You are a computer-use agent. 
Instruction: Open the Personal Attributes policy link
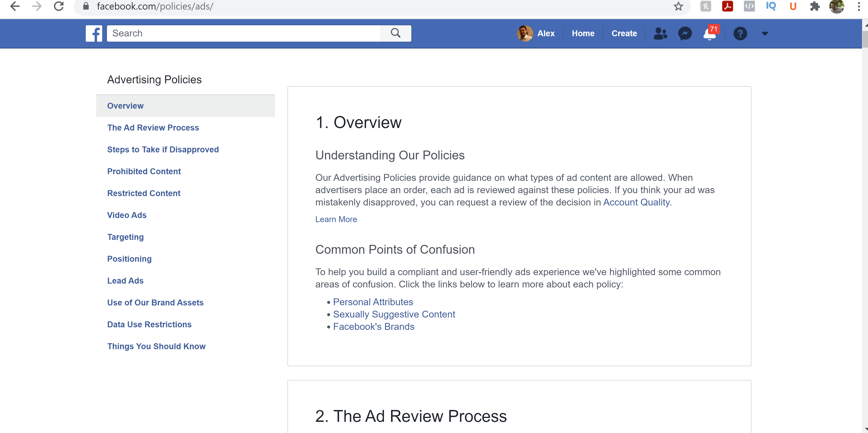pyautogui.click(x=373, y=302)
